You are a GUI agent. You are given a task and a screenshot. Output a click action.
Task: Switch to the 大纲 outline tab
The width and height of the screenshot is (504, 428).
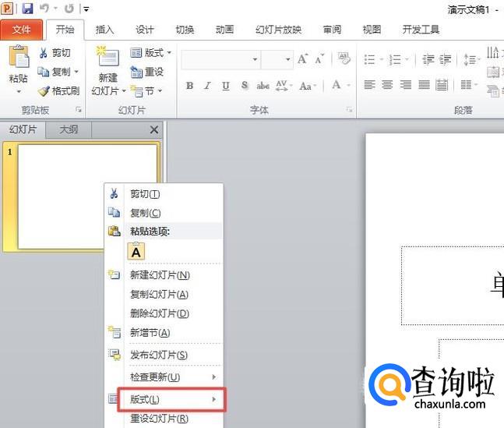pos(69,129)
